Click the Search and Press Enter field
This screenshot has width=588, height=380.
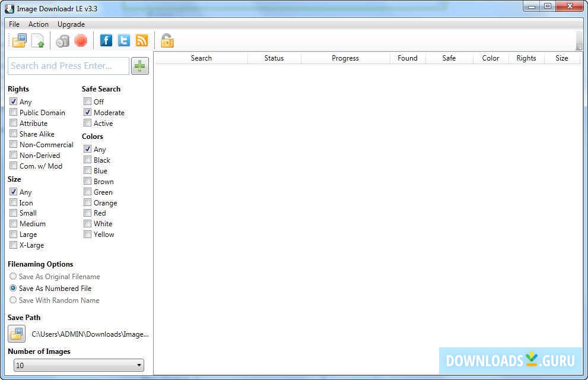coord(67,65)
